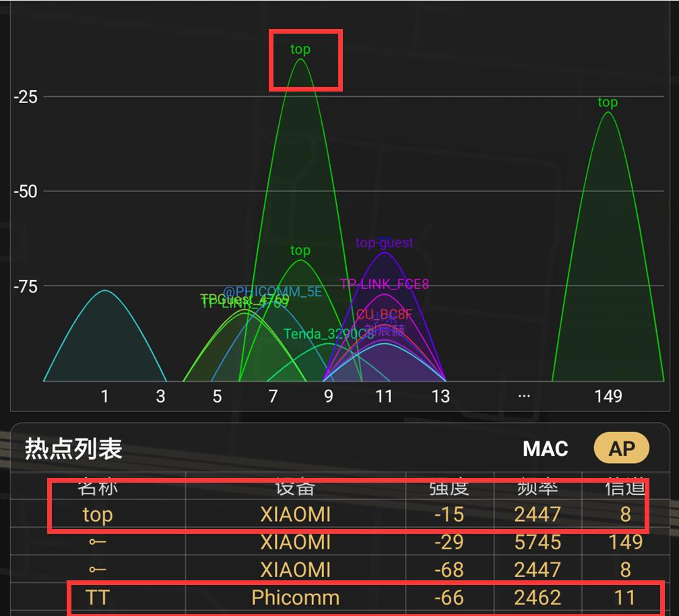The image size is (679, 616).
Task: Select channel 11 on the axis
Action: coord(384,397)
